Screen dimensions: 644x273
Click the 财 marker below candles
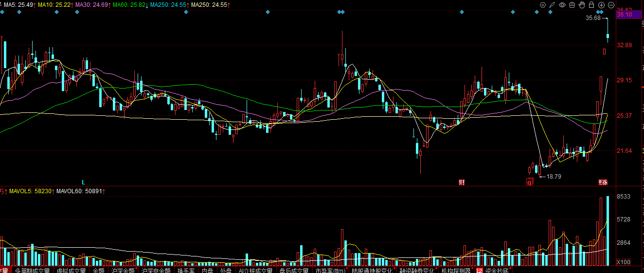[x=462, y=182]
